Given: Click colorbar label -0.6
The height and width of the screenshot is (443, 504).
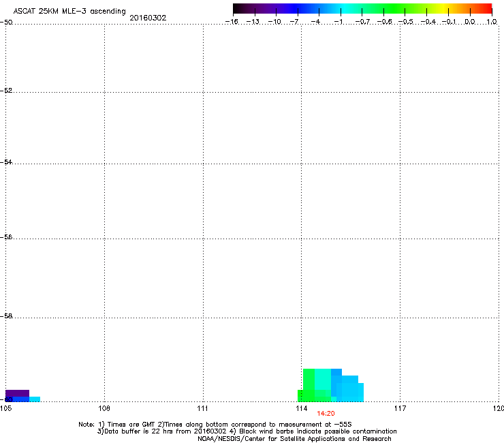Looking at the screenshot, I should coord(384,22).
